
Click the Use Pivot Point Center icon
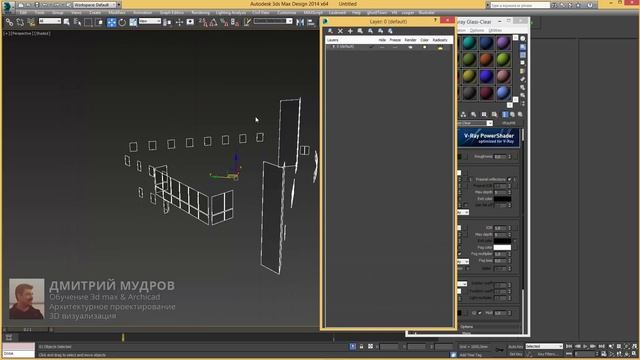pos(167,22)
